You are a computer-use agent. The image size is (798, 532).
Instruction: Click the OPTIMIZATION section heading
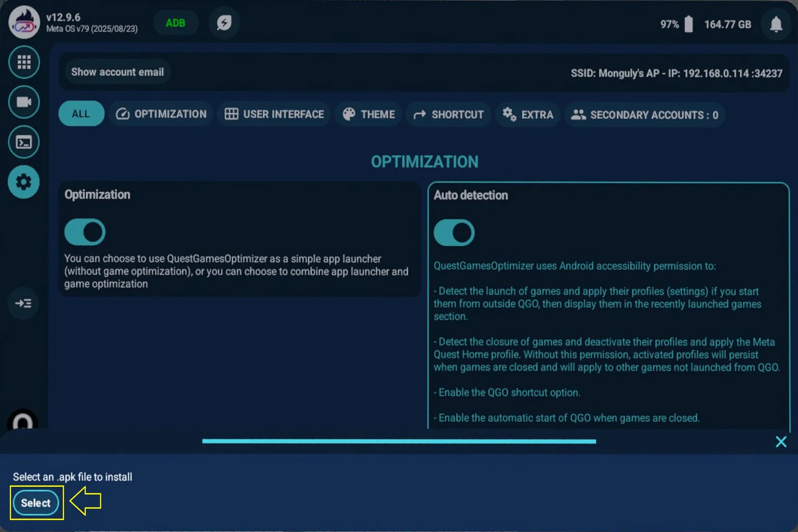point(424,162)
